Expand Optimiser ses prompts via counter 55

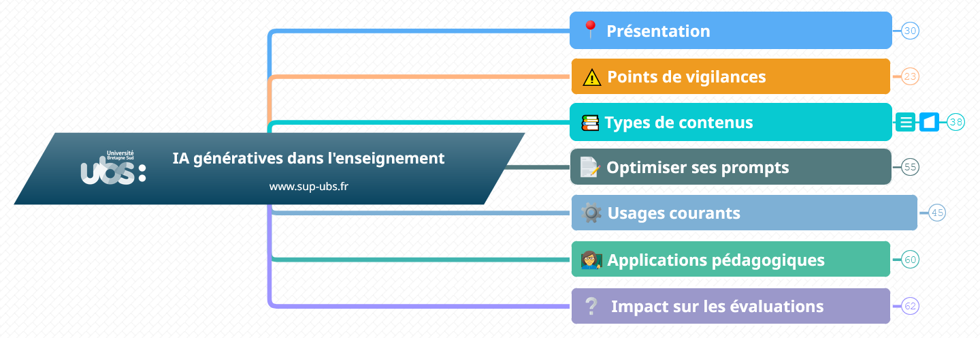pos(911,167)
